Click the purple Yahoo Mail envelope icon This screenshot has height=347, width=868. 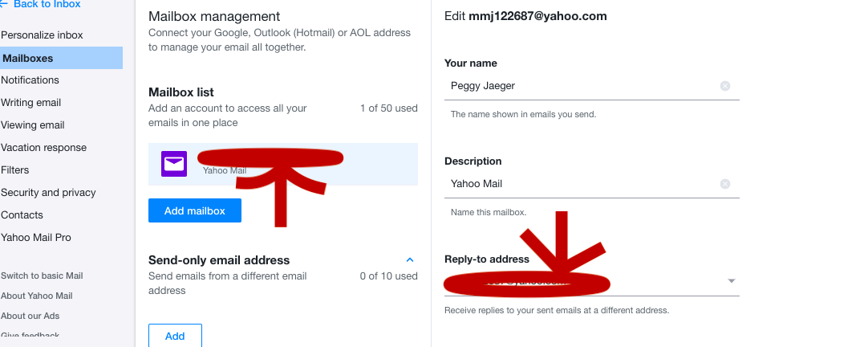pos(174,164)
